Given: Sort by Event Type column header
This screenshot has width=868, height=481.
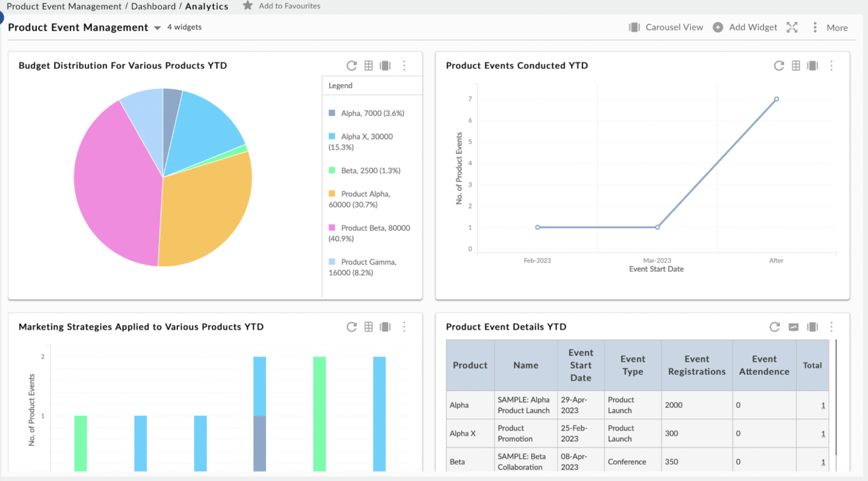Looking at the screenshot, I should click(633, 365).
